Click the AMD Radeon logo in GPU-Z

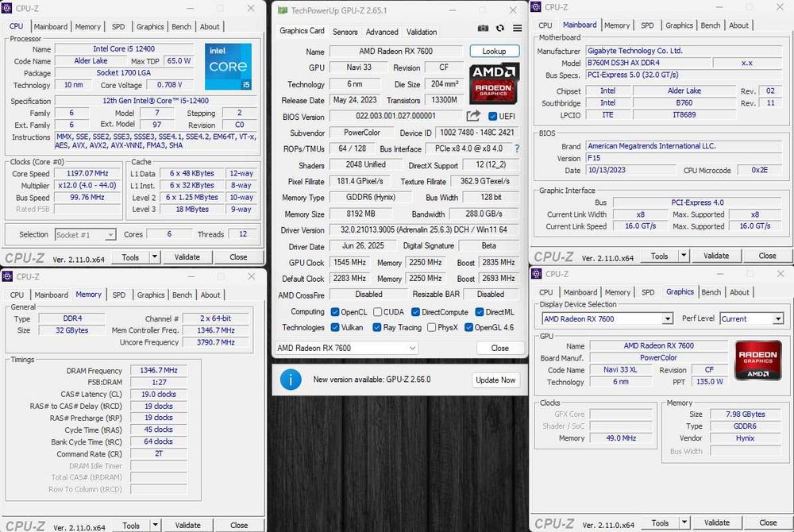pyautogui.click(x=494, y=83)
